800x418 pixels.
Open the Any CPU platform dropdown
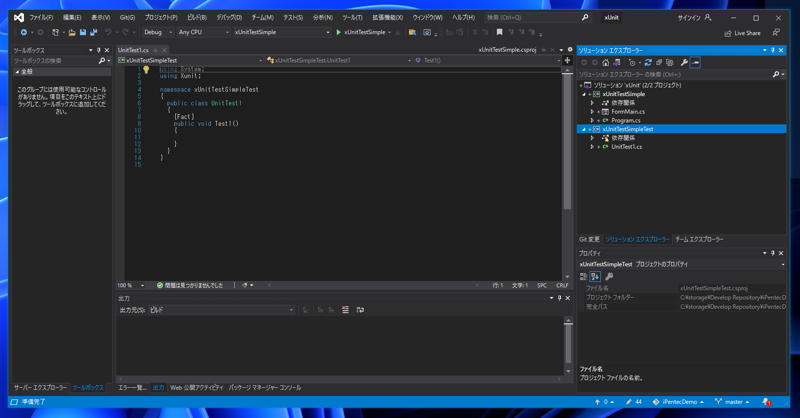point(204,32)
